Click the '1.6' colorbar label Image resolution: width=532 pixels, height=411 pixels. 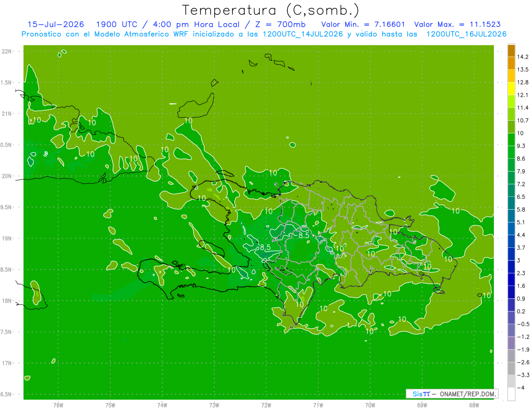(521, 286)
